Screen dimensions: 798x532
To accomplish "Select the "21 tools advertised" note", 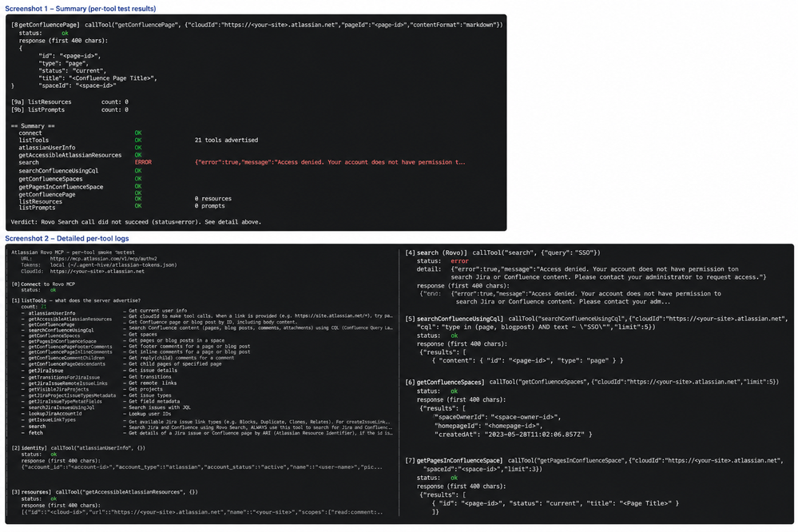I will 226,140.
